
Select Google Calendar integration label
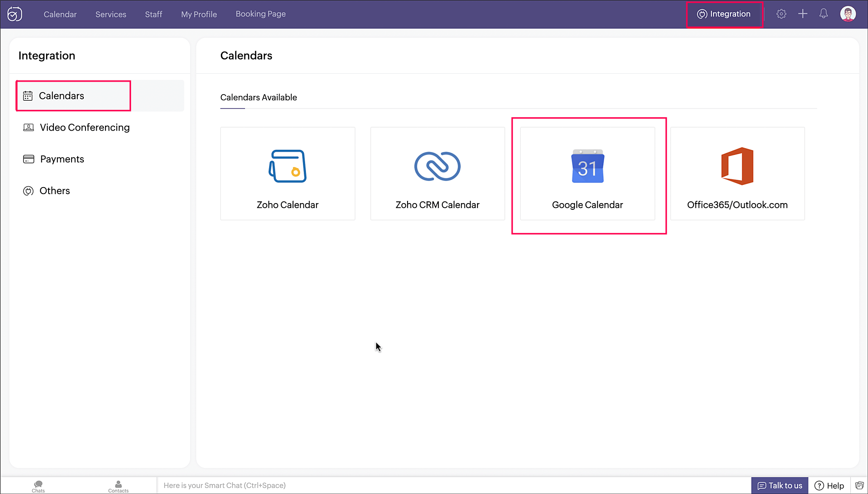tap(588, 205)
